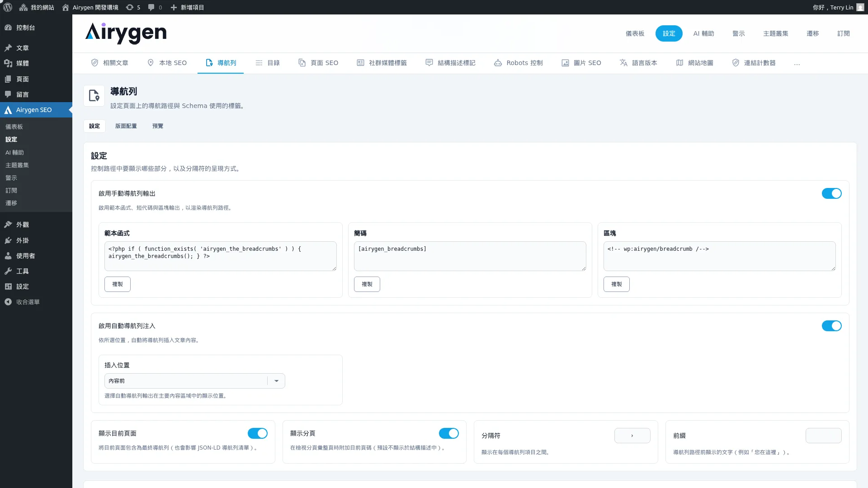Click the 工具 wrench icon in sidebar
868x488 pixels.
pos(8,271)
